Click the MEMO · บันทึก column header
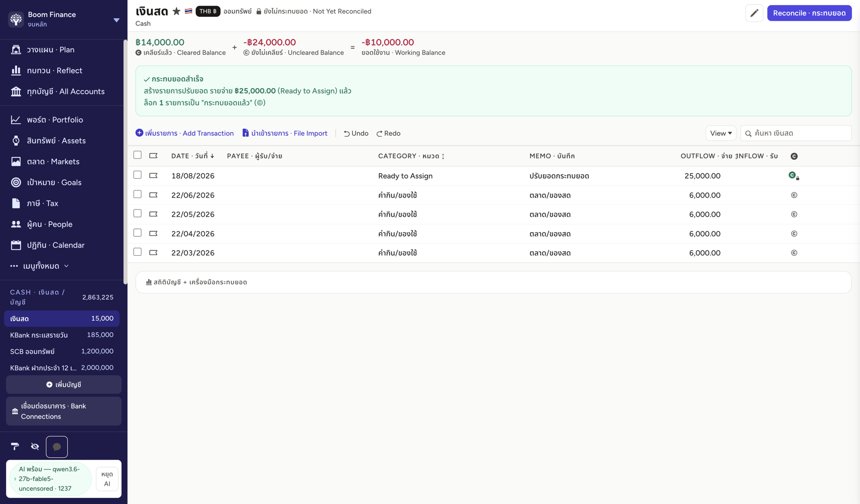 coord(552,156)
